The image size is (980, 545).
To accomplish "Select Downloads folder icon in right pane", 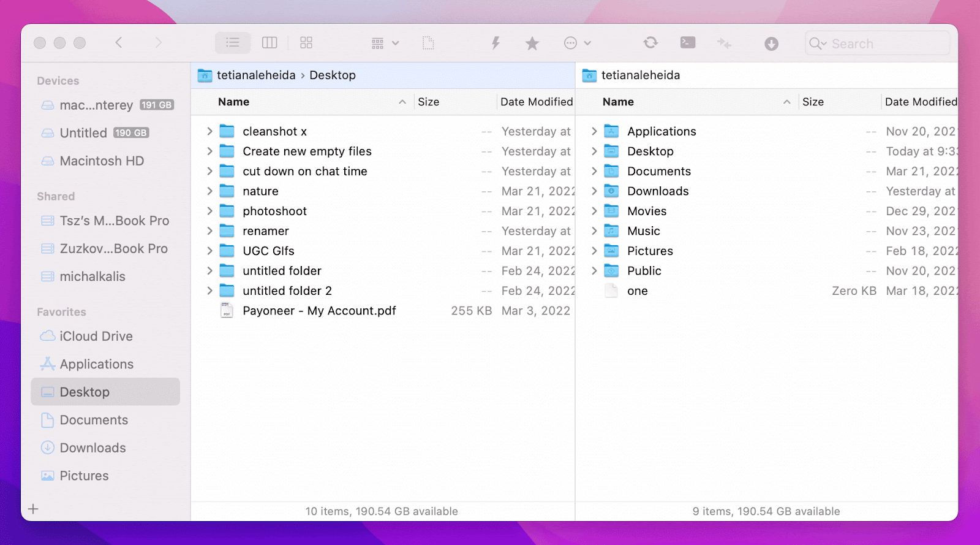I will (611, 191).
